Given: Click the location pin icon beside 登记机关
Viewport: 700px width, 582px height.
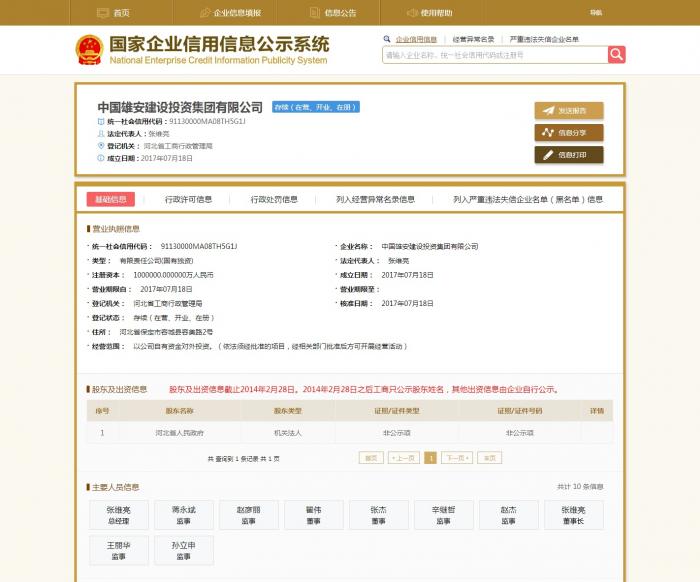Looking at the screenshot, I should 101,146.
